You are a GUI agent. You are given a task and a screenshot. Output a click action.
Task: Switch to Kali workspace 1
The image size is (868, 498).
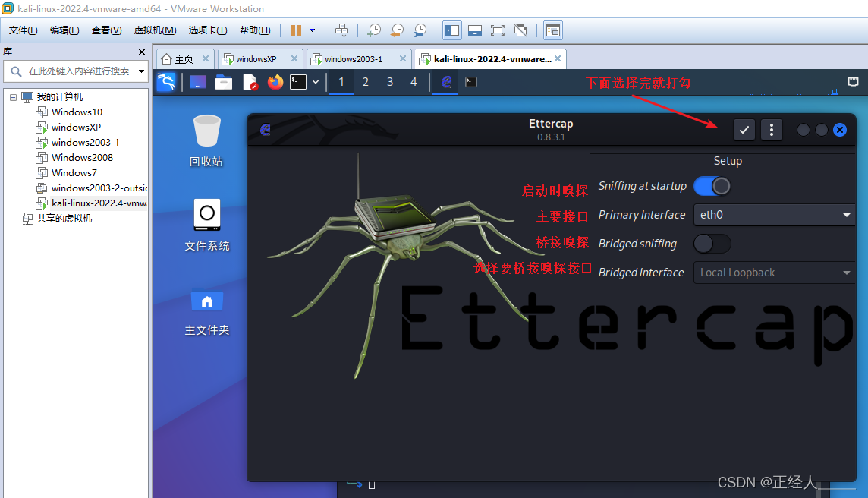tap(341, 82)
